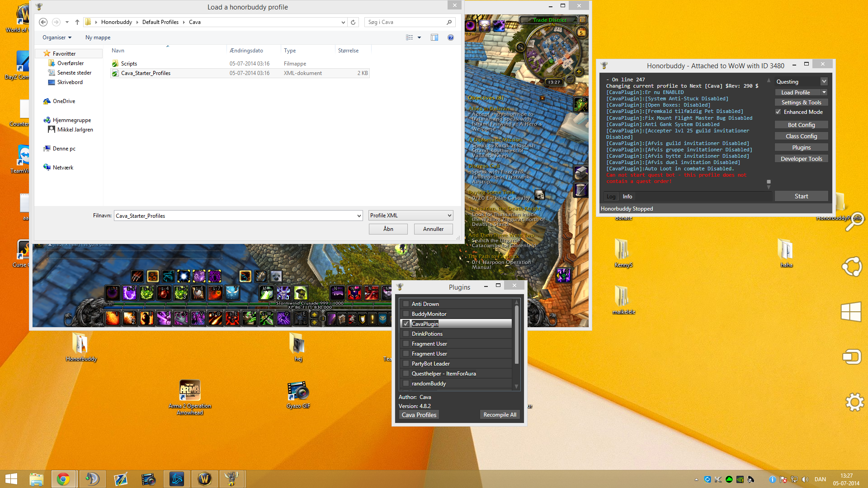Open the Organiser dropdown menu
868x488 pixels.
57,38
